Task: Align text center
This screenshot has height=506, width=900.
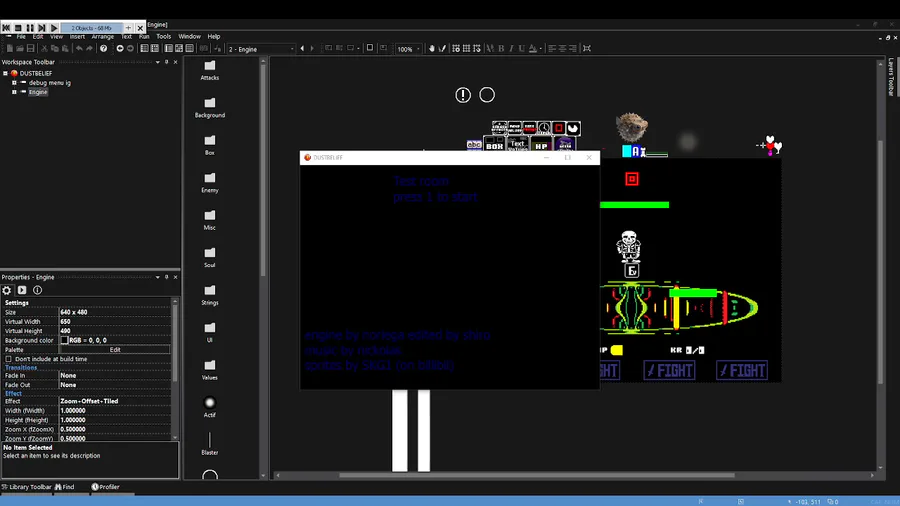Action: [562, 49]
